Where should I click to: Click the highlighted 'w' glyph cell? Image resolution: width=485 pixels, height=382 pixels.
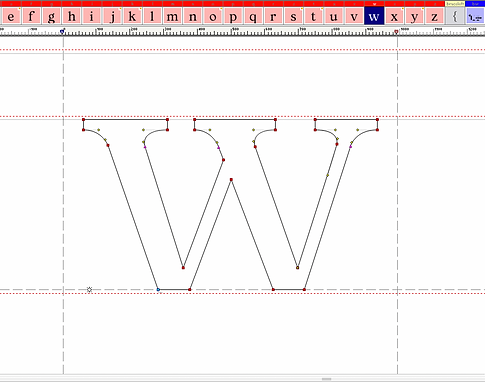(x=374, y=16)
